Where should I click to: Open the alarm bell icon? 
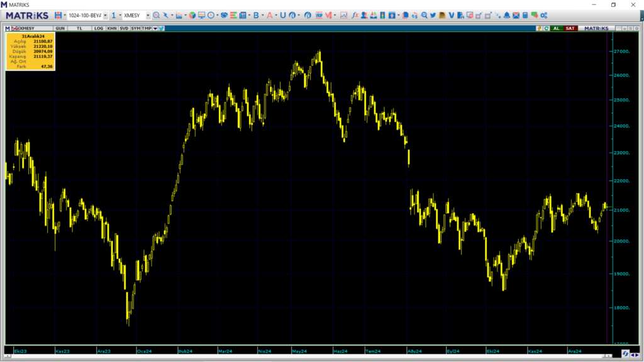507,15
